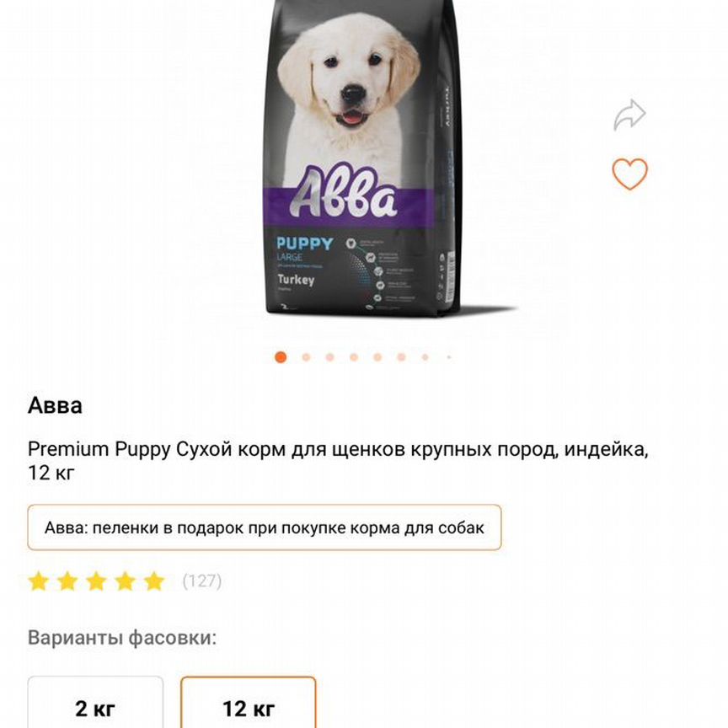Go to the third image carousel dot
Screen dimensions: 728x728
[x=329, y=357]
